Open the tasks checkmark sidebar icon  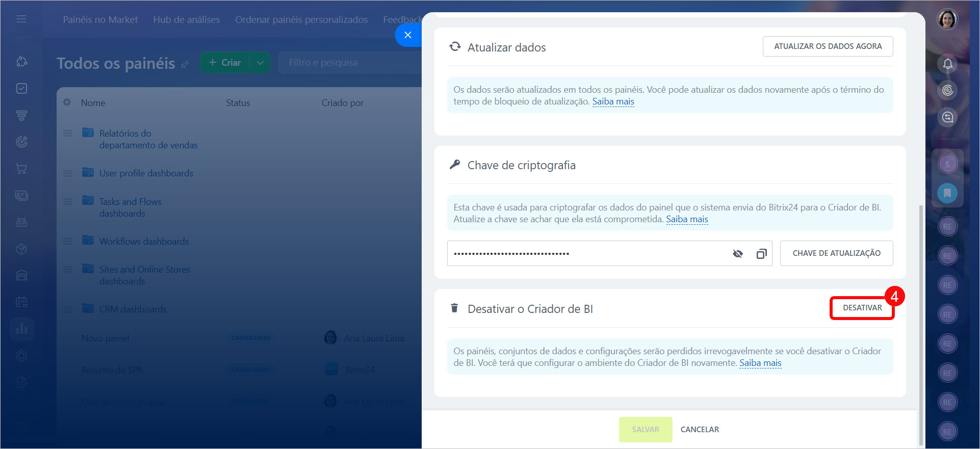pyautogui.click(x=21, y=89)
